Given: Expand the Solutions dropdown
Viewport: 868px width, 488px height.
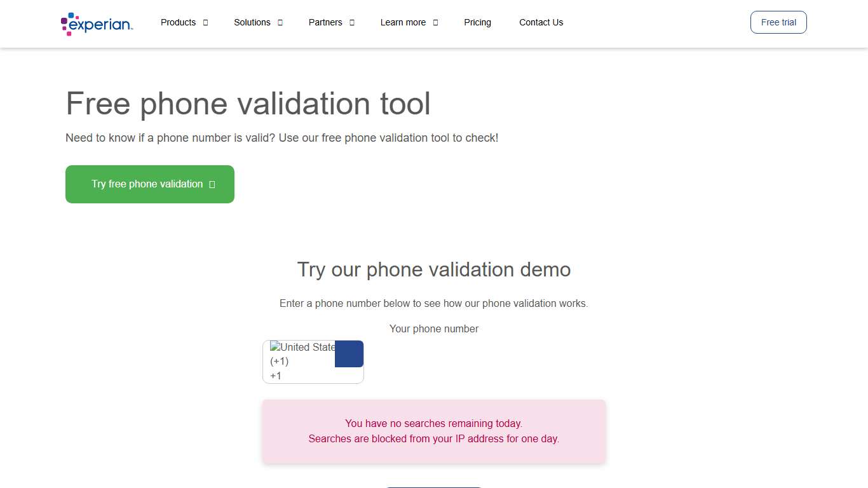Looking at the screenshot, I should (x=252, y=22).
